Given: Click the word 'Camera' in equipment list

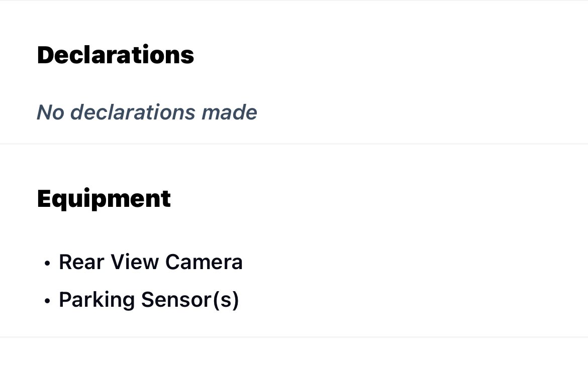Looking at the screenshot, I should 204,262.
